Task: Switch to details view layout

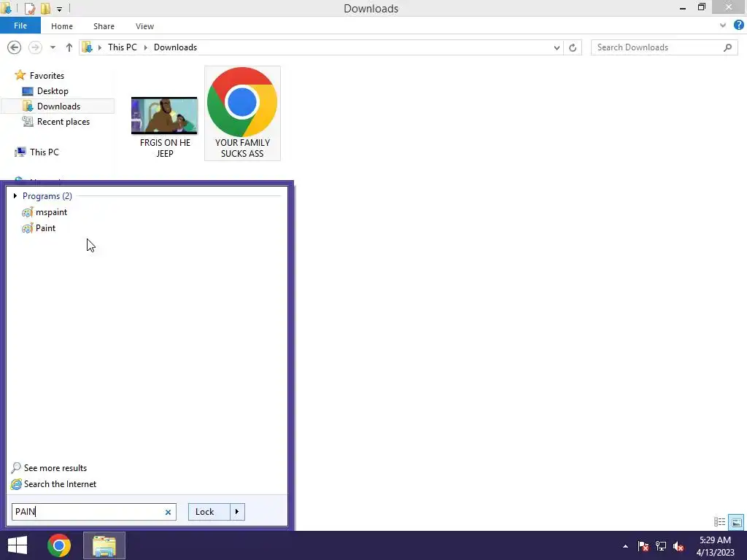Action: tap(719, 522)
